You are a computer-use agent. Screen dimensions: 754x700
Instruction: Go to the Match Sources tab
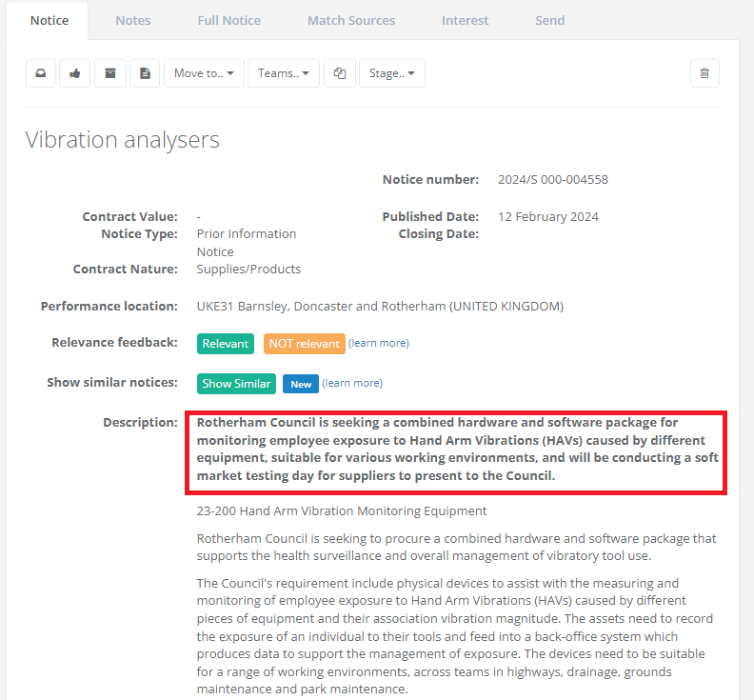click(351, 20)
